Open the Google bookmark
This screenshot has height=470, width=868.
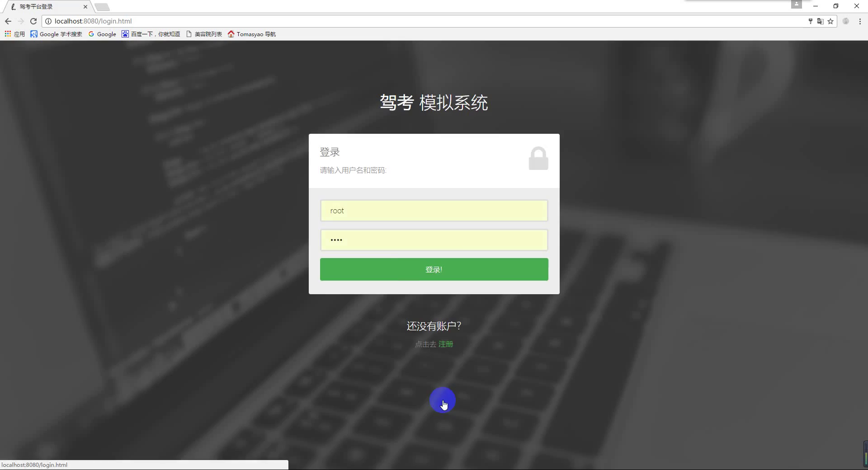tap(102, 34)
